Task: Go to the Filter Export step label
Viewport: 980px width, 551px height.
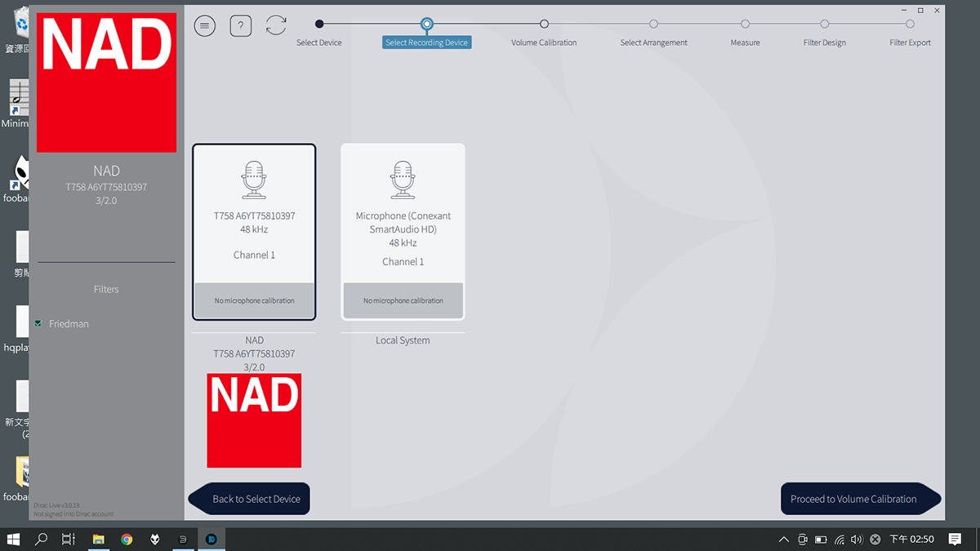Action: pyautogui.click(x=910, y=42)
